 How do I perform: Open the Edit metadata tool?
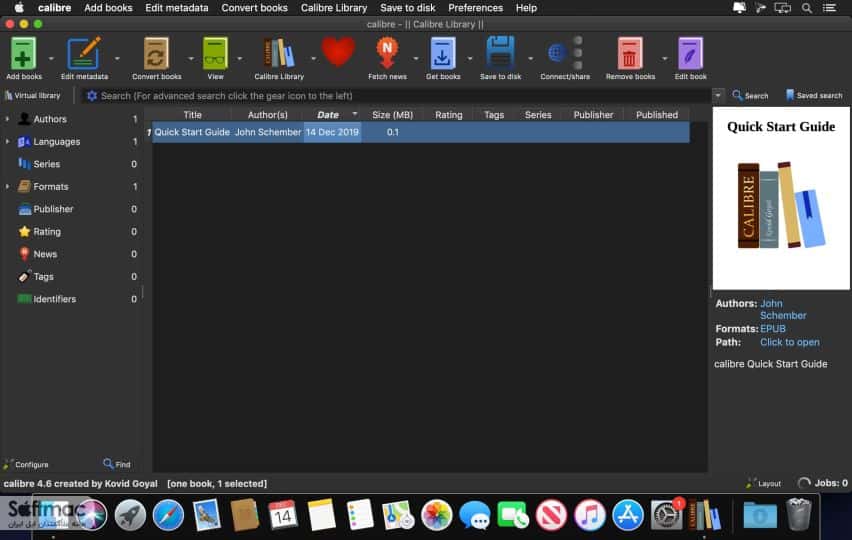tap(84, 53)
